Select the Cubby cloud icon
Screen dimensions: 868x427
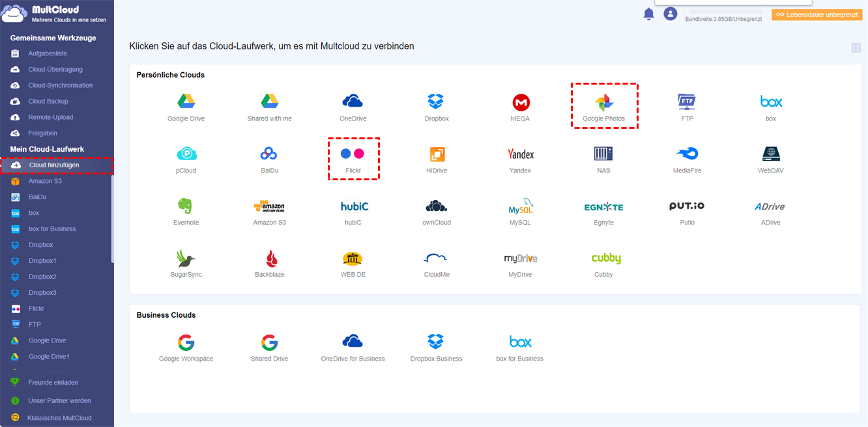coord(606,258)
